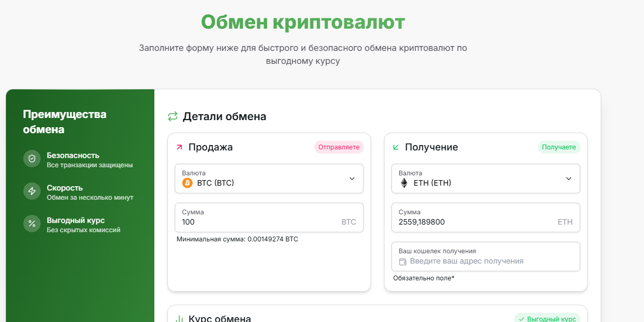Click the exchange arrows icon beside Детали обмена
The height and width of the screenshot is (322, 644).
tap(173, 116)
